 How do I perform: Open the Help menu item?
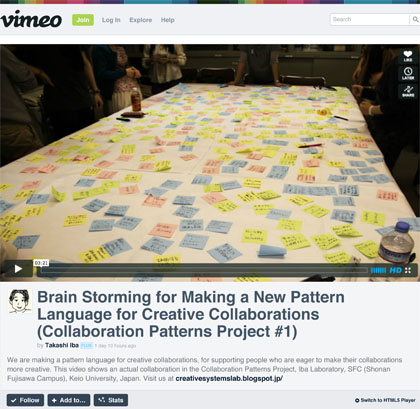[168, 20]
